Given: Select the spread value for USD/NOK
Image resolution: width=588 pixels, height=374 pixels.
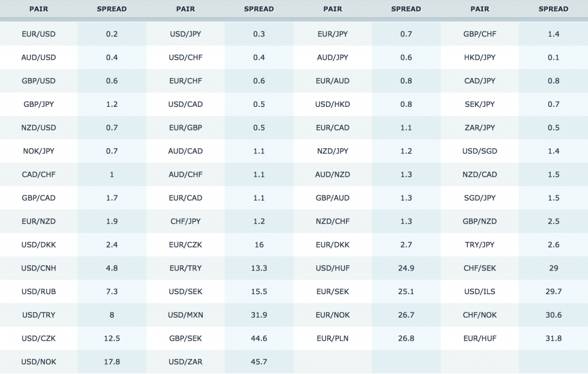Looking at the screenshot, I should pyautogui.click(x=112, y=362).
